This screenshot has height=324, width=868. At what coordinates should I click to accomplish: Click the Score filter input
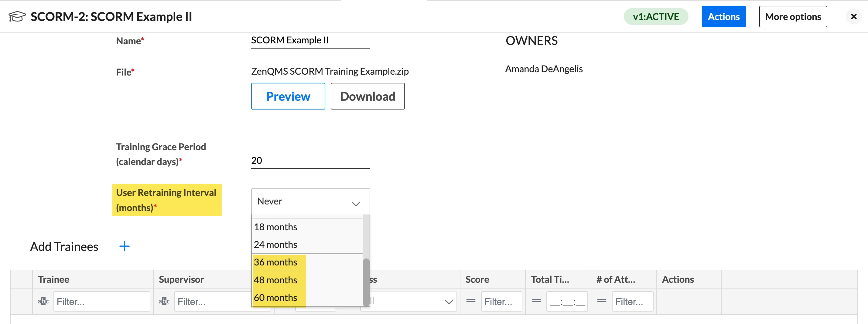(501, 302)
